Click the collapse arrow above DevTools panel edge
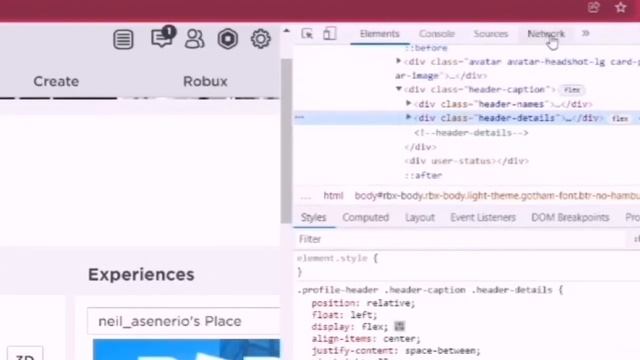Screen dimensions: 640x360 [x=287, y=31]
